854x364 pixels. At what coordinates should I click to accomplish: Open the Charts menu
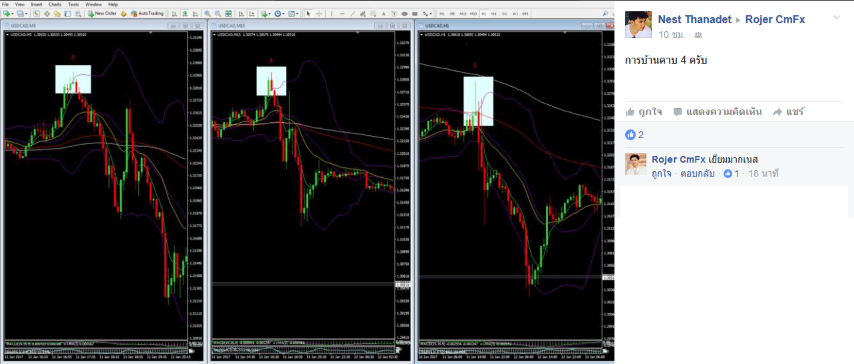click(x=55, y=4)
